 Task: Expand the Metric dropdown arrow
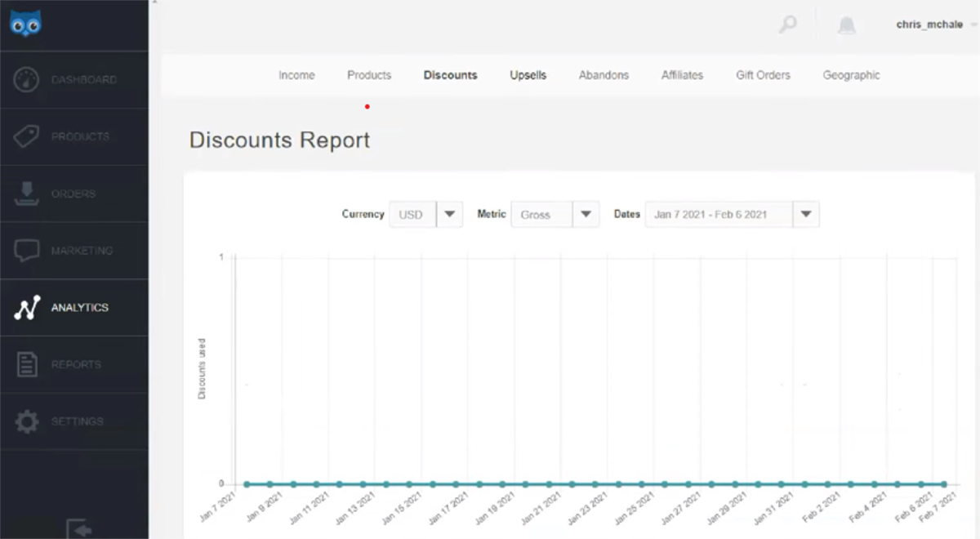586,215
